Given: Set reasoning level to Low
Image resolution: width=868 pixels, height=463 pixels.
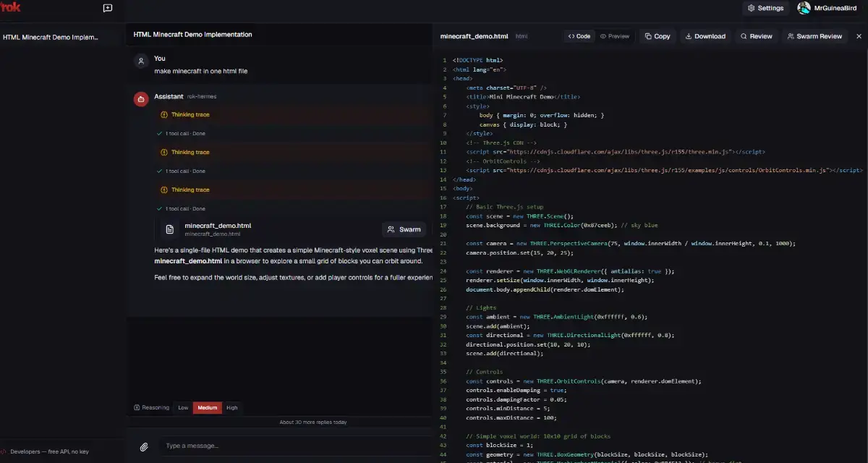Looking at the screenshot, I should (183, 407).
